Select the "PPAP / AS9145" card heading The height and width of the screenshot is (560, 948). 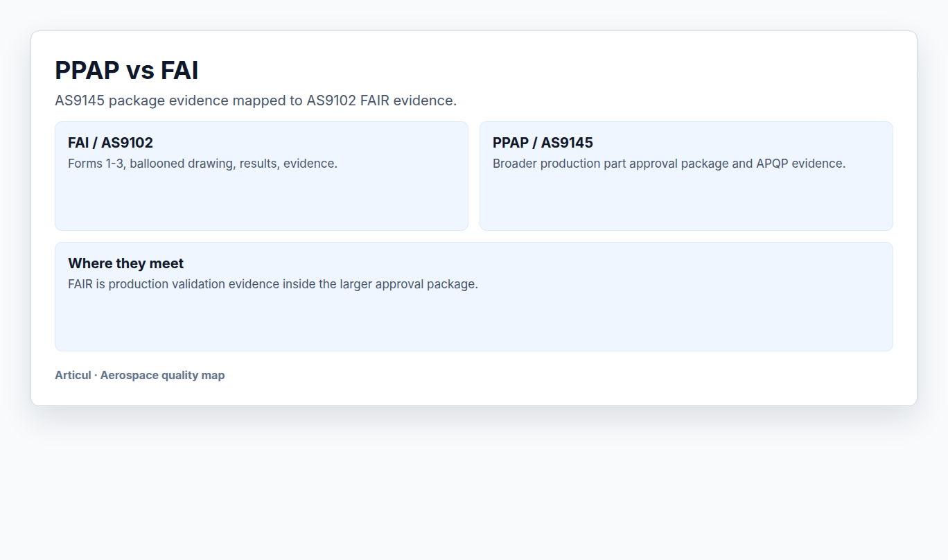coord(543,143)
